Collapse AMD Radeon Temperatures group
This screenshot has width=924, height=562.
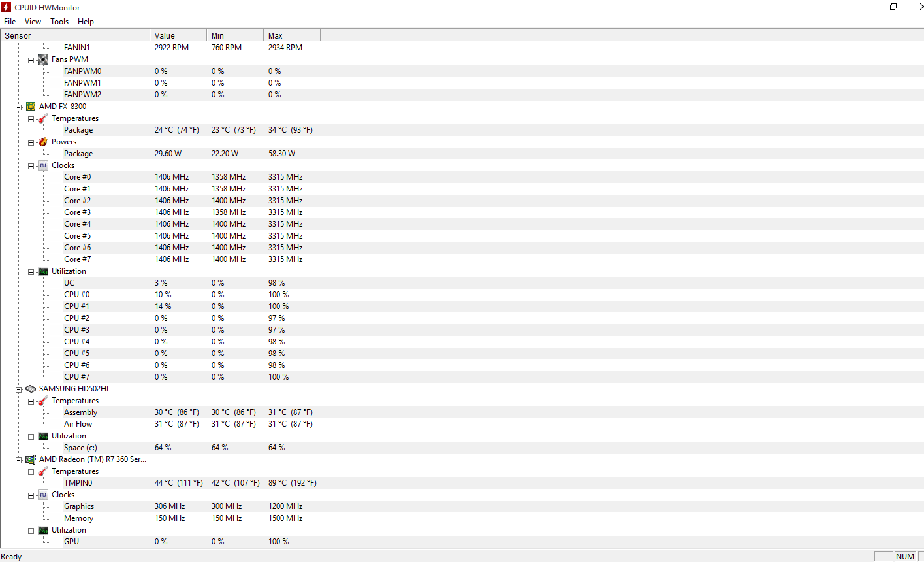point(31,472)
